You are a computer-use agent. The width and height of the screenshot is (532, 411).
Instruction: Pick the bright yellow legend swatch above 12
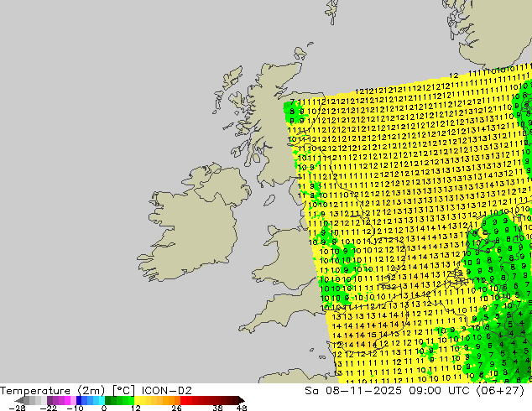137,400
